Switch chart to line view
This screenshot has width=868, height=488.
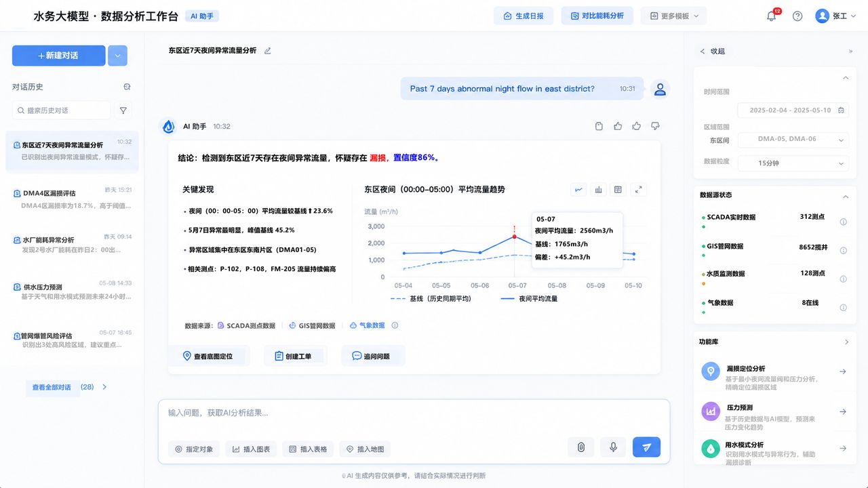578,190
